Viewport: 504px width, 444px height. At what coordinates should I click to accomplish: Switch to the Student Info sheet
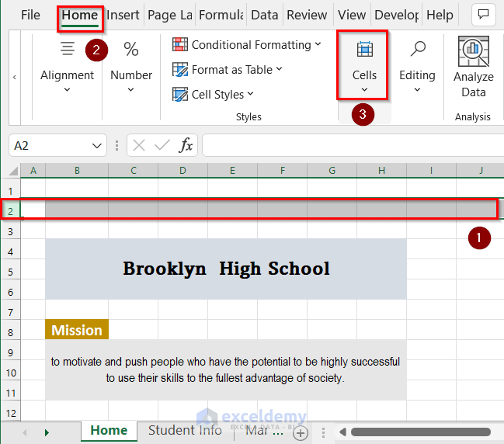pyautogui.click(x=185, y=430)
